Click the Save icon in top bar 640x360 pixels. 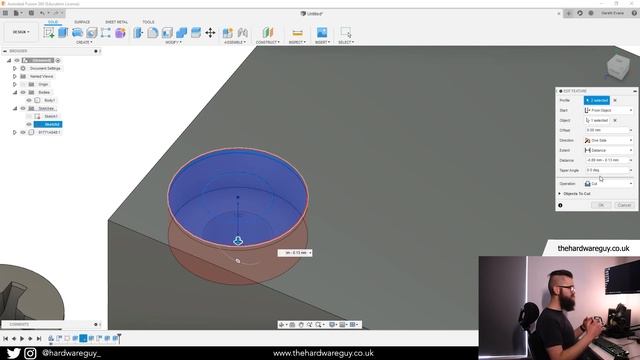31,13
